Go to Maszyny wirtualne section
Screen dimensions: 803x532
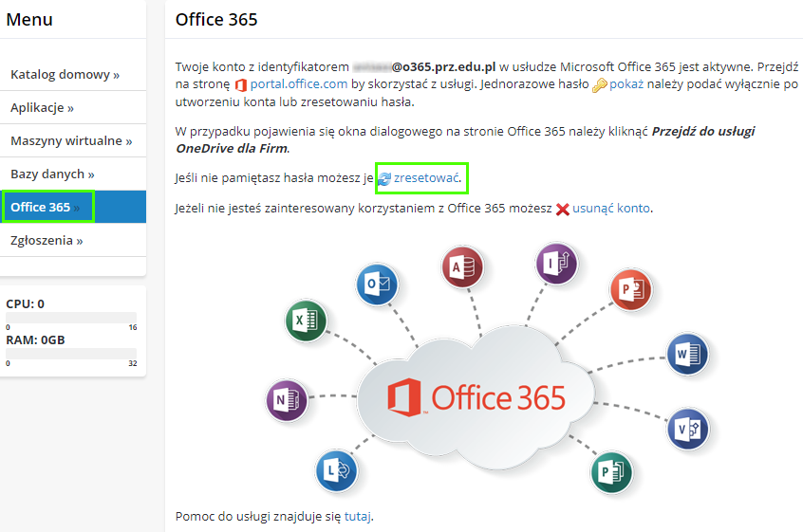click(x=73, y=140)
